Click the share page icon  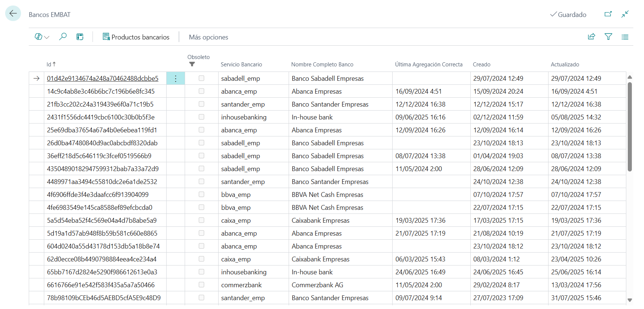click(x=591, y=37)
